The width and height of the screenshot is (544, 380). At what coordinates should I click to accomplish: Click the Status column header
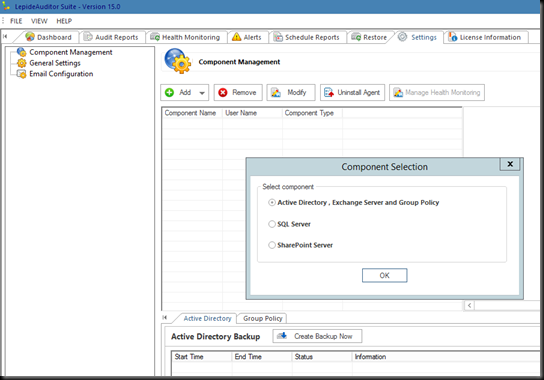tap(322, 356)
